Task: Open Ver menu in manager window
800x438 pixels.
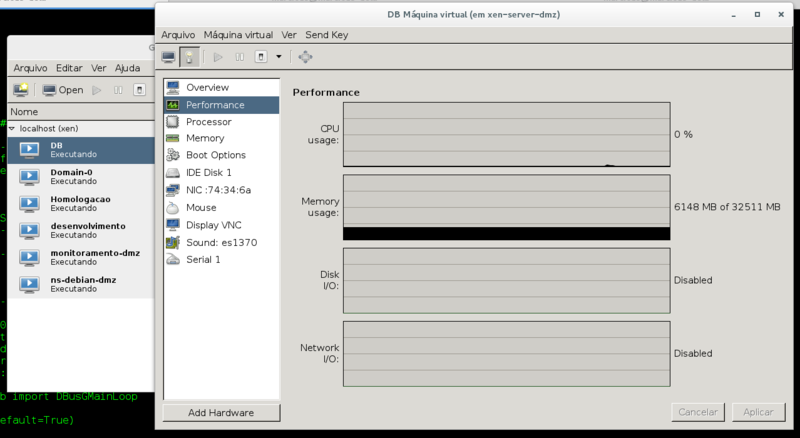Action: click(x=98, y=68)
